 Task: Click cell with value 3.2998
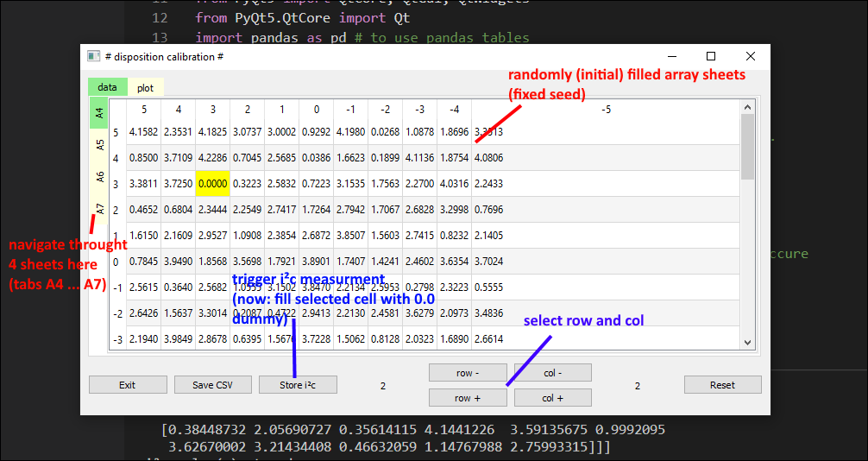(x=454, y=210)
